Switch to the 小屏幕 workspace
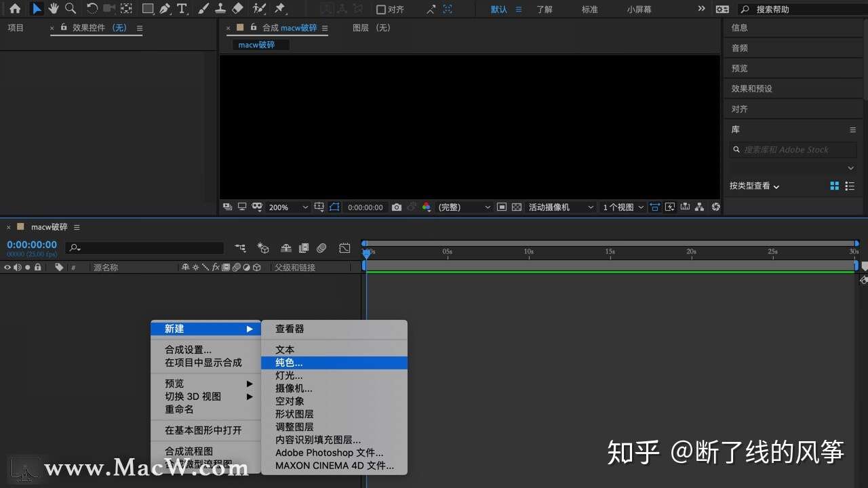This screenshot has height=488, width=868. (x=639, y=9)
